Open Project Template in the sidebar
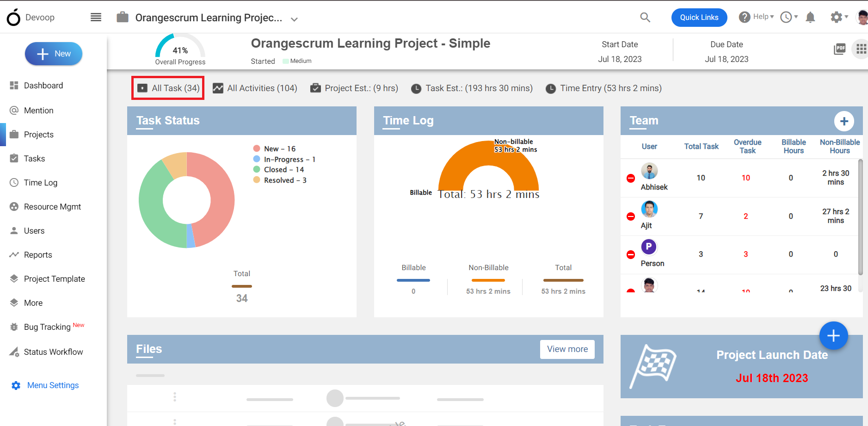 pos(55,279)
